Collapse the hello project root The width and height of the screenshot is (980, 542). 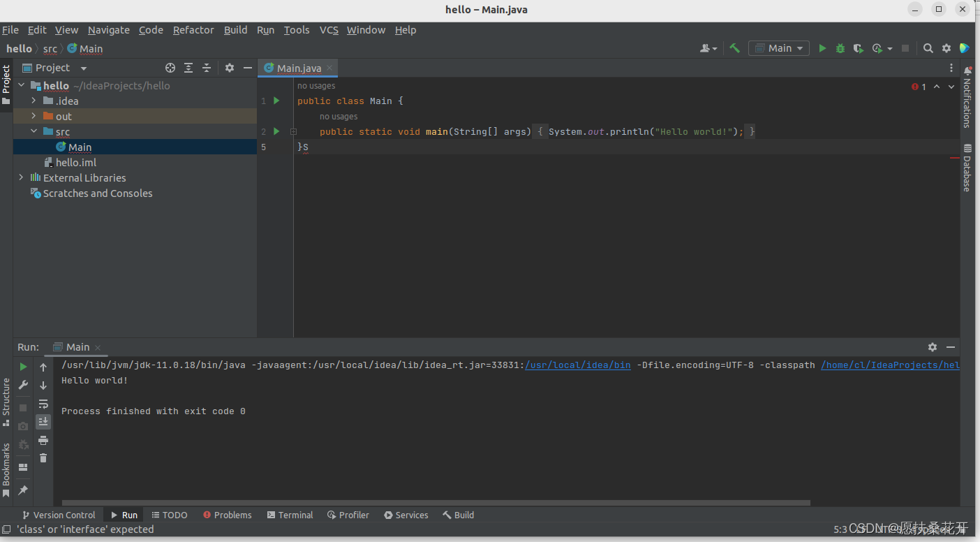pyautogui.click(x=21, y=85)
